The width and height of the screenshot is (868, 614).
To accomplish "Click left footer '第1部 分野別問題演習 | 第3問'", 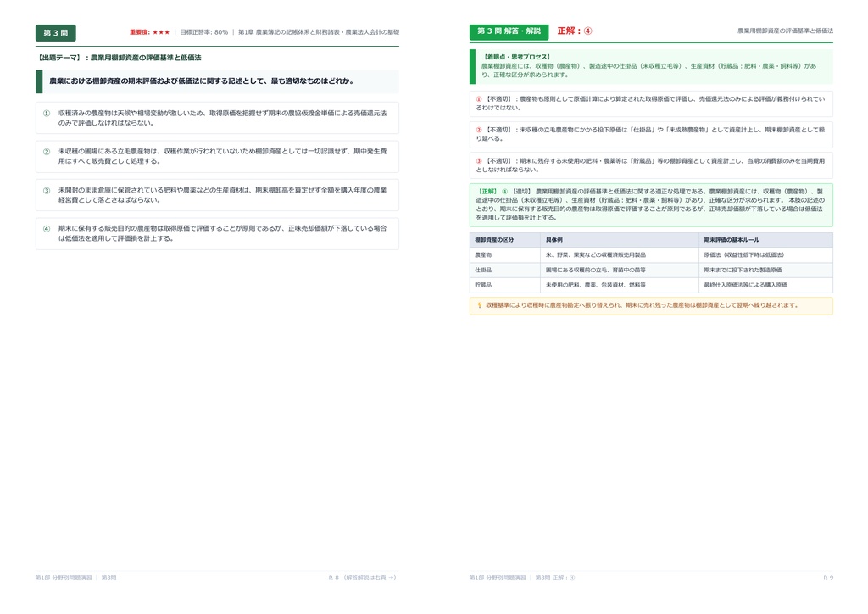I will point(75,578).
